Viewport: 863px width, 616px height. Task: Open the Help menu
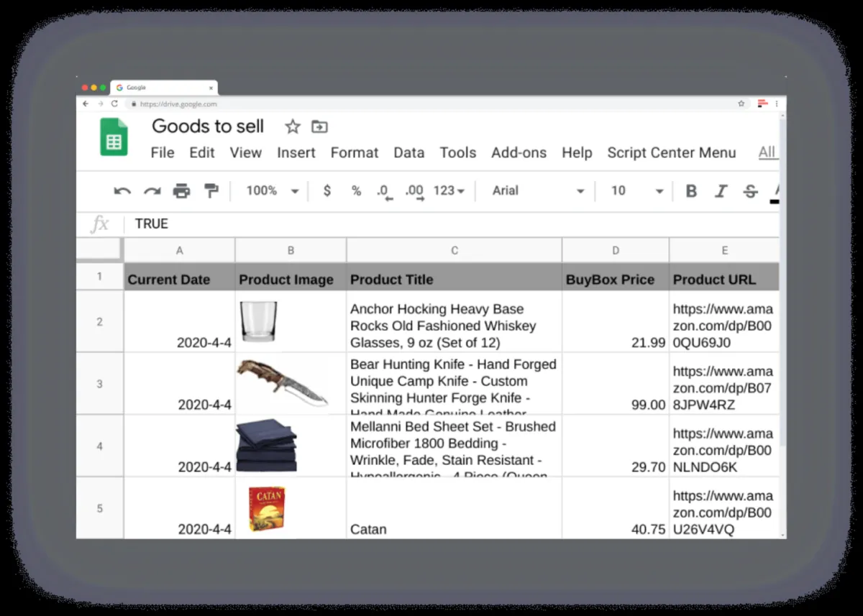(577, 152)
